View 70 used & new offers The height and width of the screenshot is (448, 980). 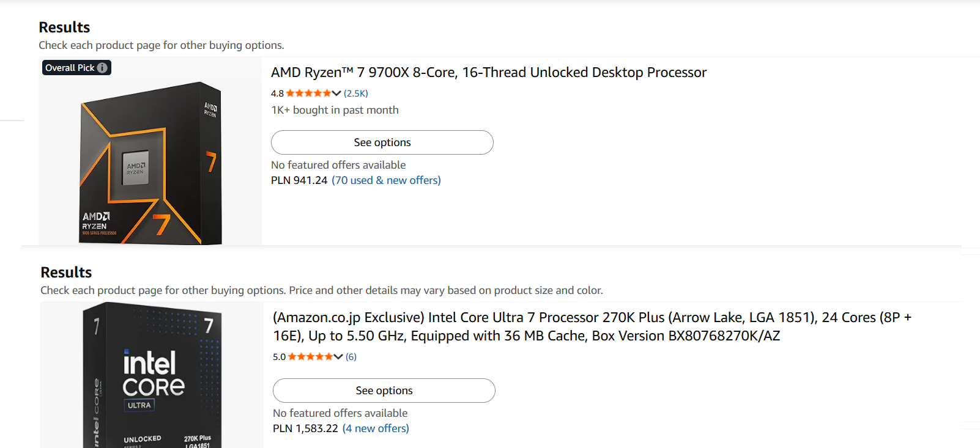(x=386, y=180)
